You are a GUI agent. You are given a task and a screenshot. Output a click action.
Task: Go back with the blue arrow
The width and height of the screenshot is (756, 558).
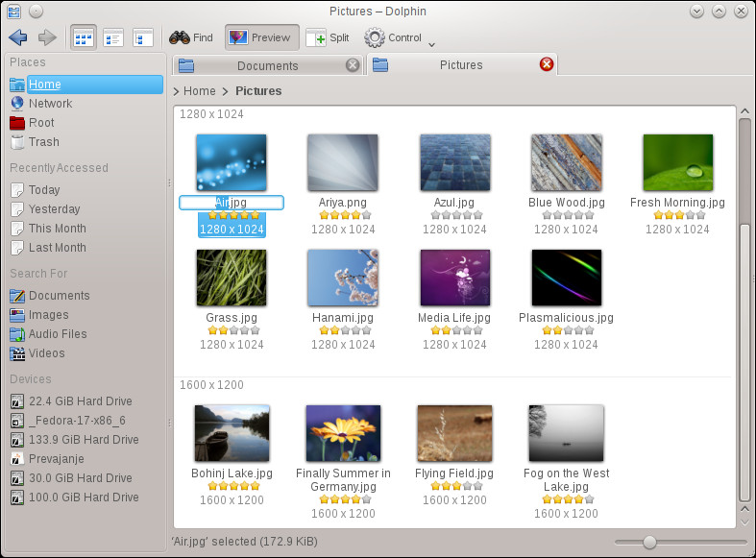[x=18, y=37]
